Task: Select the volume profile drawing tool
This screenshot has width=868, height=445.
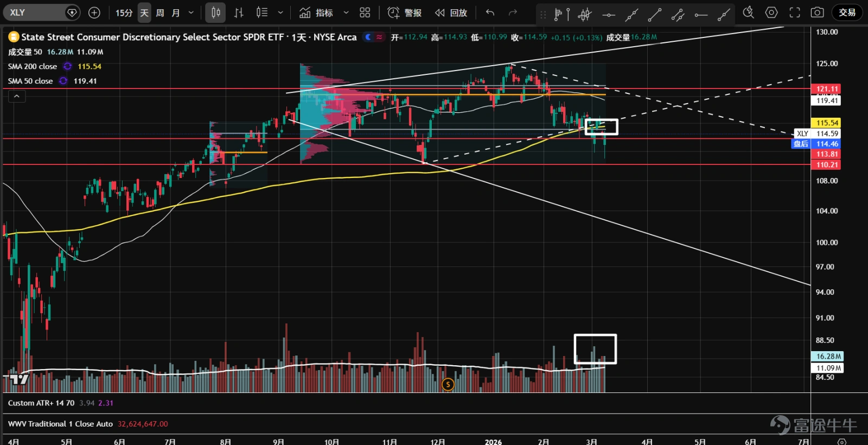Action: [561, 15]
